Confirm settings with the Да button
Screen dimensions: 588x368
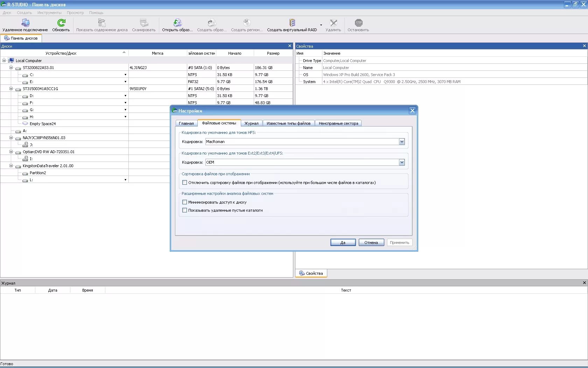(343, 243)
